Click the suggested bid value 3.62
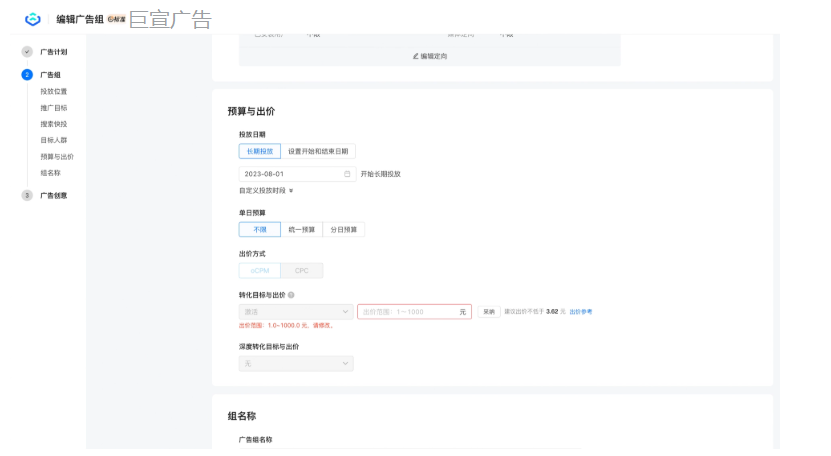This screenshot has height=456, width=831. pos(552,312)
